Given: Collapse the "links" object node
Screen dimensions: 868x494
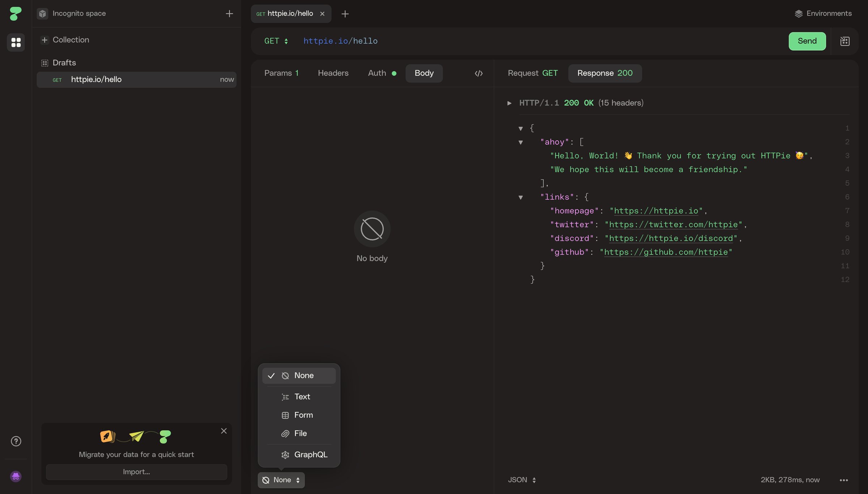Looking at the screenshot, I should pos(521,197).
